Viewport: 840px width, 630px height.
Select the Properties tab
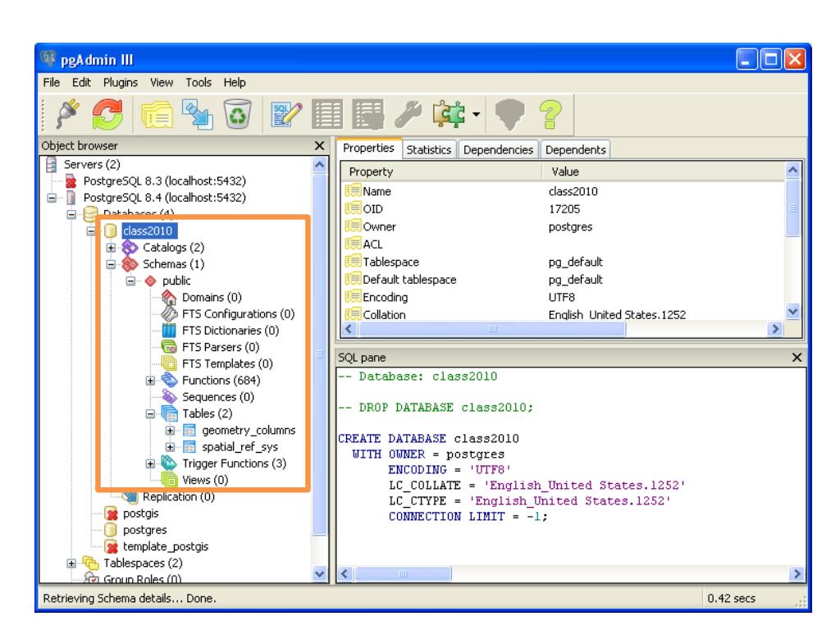368,148
